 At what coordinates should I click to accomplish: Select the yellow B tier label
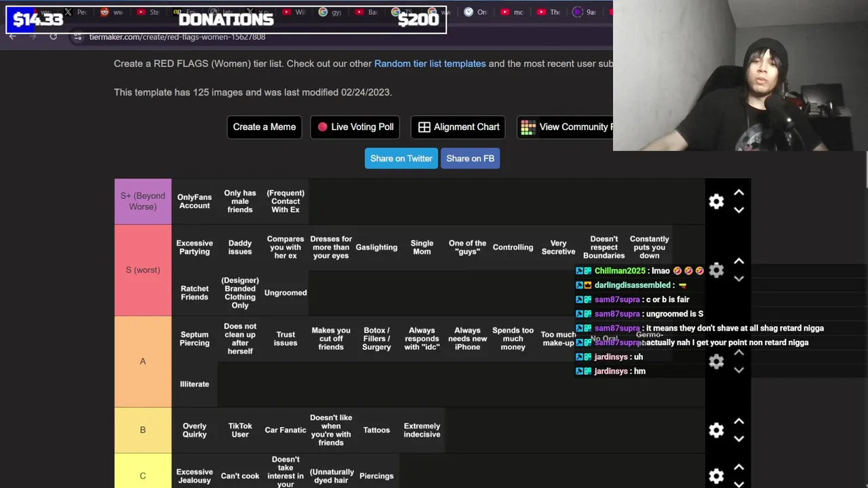coord(142,430)
